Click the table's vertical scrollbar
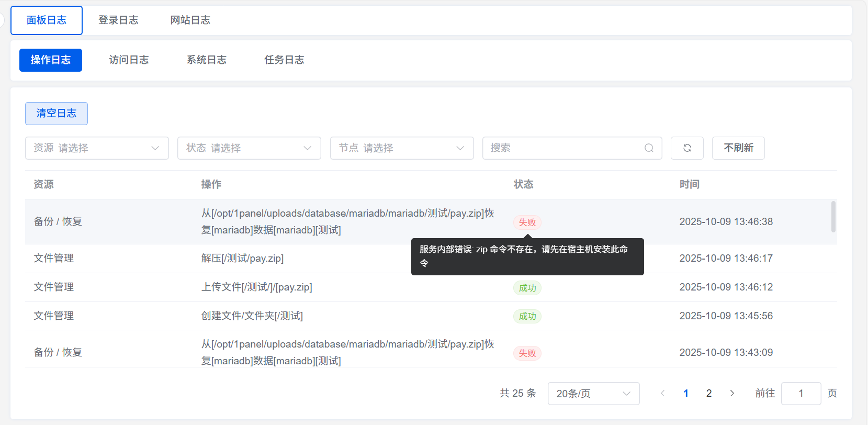This screenshot has height=425, width=868. point(833,217)
